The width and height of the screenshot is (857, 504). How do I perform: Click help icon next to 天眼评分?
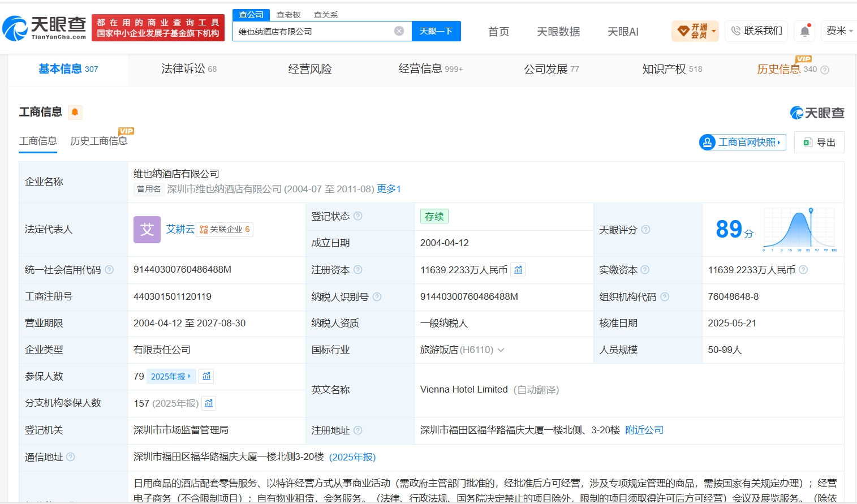(x=645, y=230)
